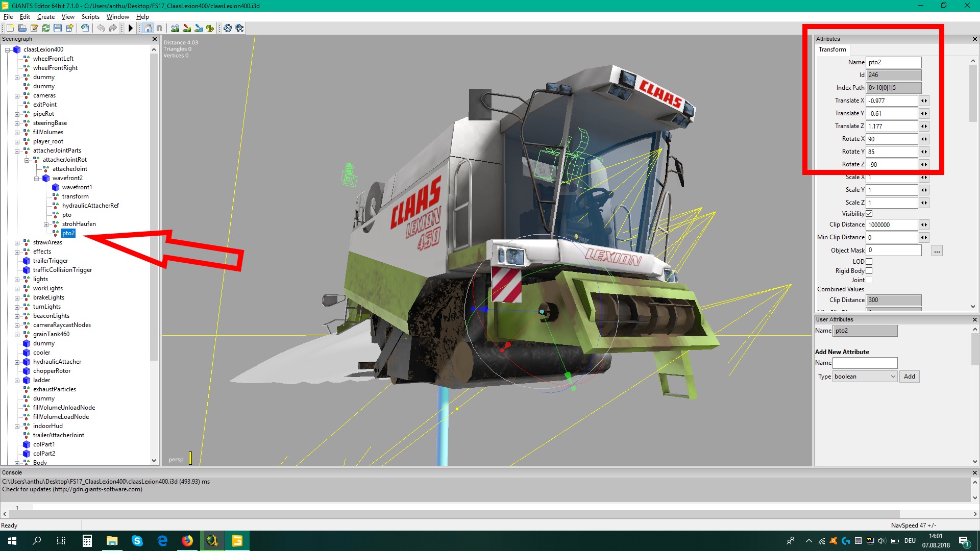The image size is (980, 551).
Task: Click the Translate Z arrow stepper
Action: (x=924, y=127)
